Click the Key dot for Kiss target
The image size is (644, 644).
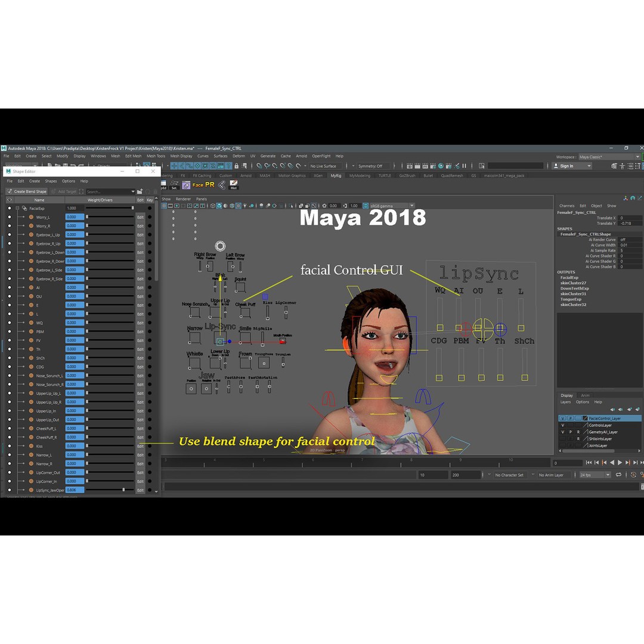coord(150,446)
